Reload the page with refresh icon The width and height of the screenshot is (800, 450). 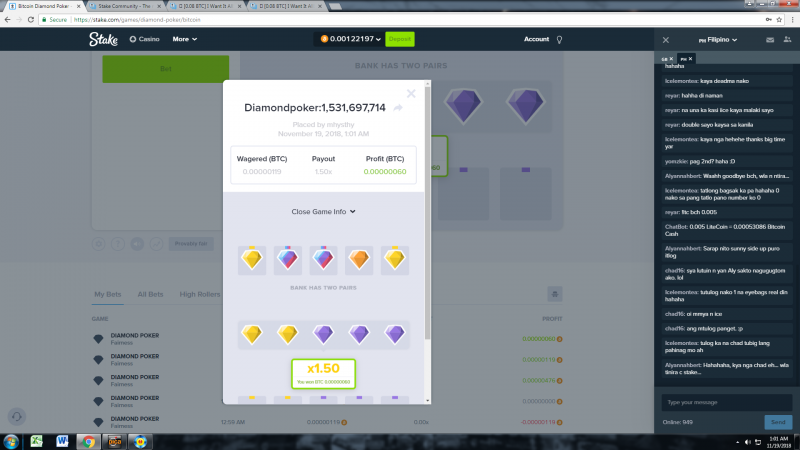[x=31, y=19]
